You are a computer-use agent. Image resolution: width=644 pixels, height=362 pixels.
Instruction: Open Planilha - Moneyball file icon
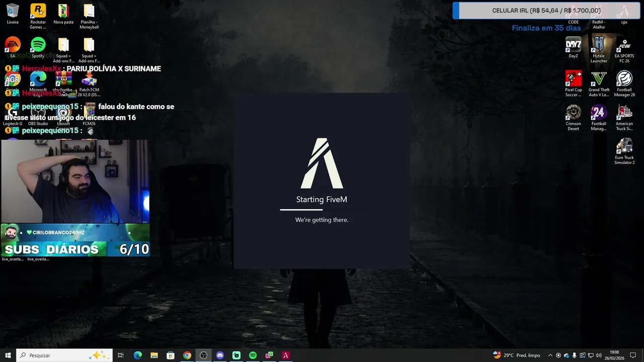click(x=89, y=16)
